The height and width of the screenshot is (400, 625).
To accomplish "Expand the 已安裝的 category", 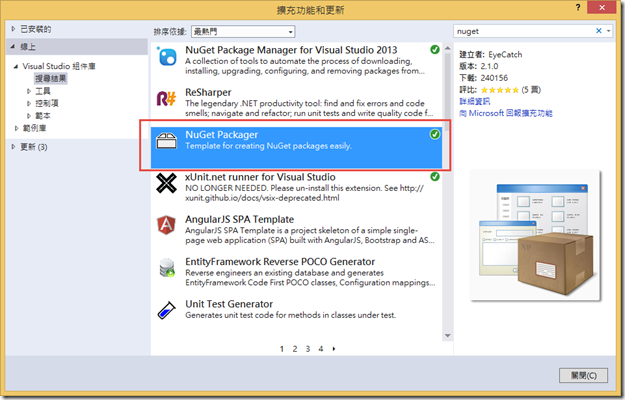I will point(13,29).
